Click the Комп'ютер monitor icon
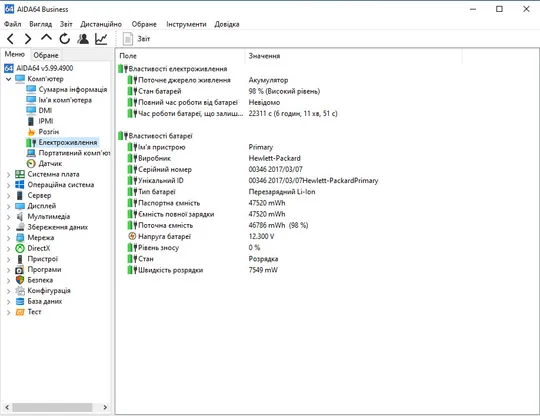This screenshot has width=540, height=416. (20, 79)
